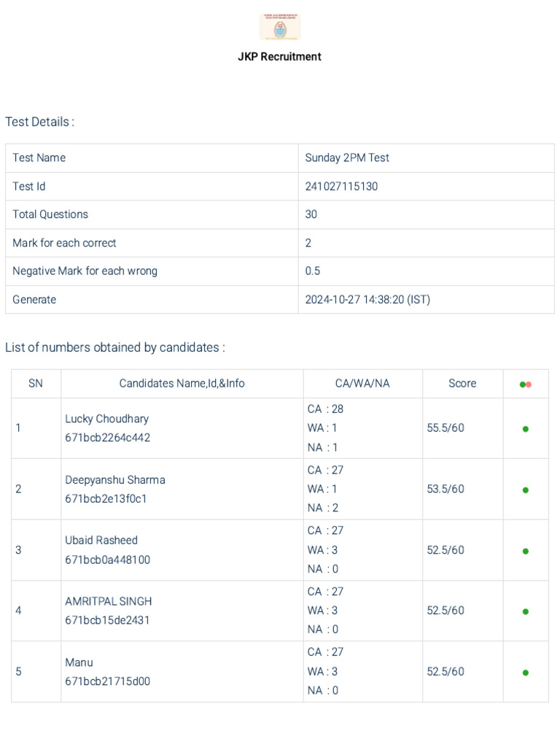Open candidate Manu's name entry
The width and height of the screenshot is (560, 747).
[x=79, y=662]
